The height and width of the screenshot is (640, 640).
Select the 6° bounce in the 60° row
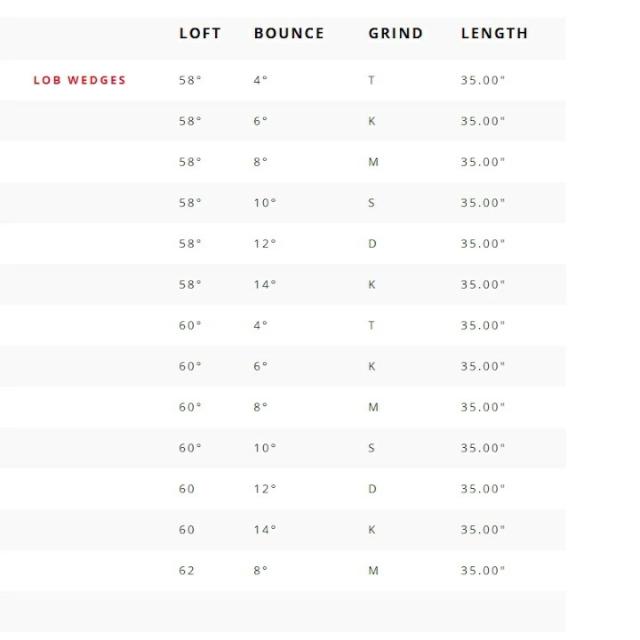(261, 367)
